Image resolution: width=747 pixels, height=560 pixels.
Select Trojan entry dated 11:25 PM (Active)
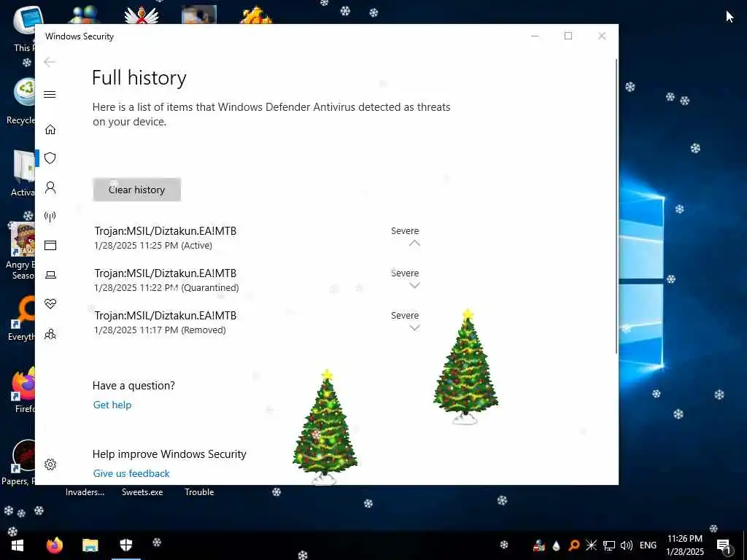[x=258, y=238]
